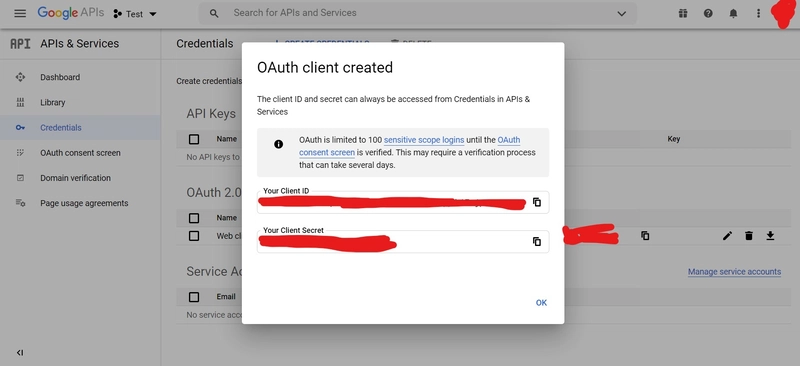Click the Credentials key icon
The height and width of the screenshot is (366, 800).
(x=20, y=128)
